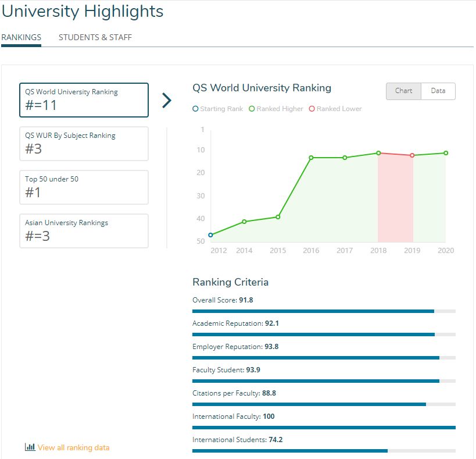Click the y-axis label 10
The width and height of the screenshot is (476, 459).
[x=201, y=150]
